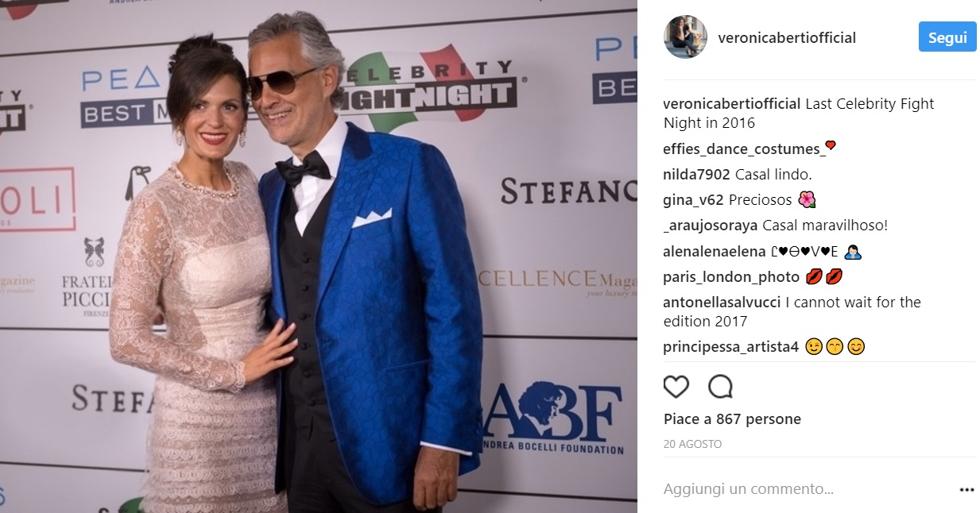
Task: Open the 20 AGOSTO post date link
Action: 692,444
